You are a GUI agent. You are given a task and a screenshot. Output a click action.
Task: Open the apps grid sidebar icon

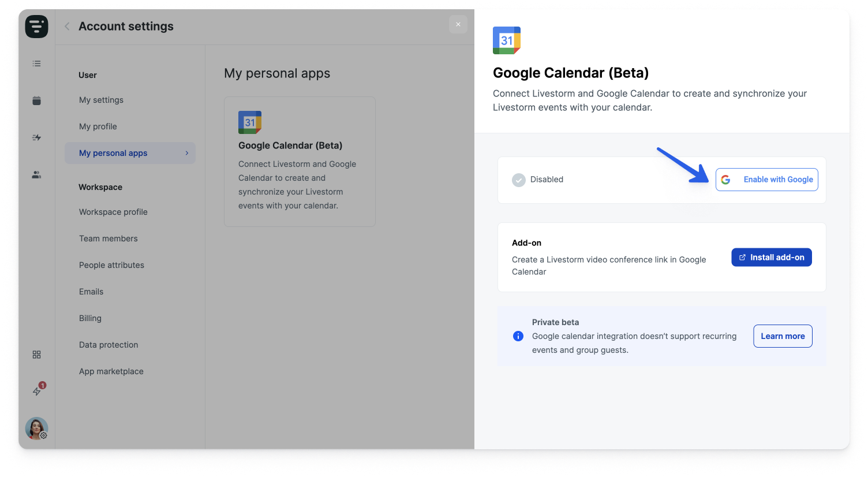pos(36,355)
